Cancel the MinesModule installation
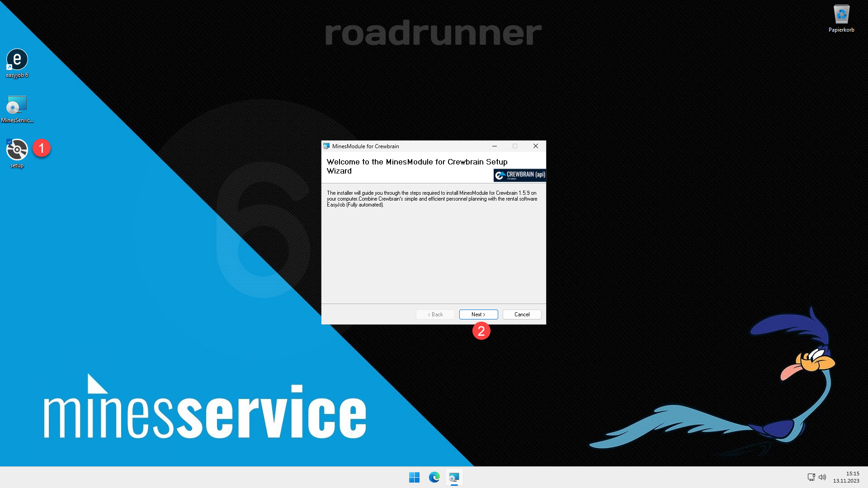 coord(522,314)
